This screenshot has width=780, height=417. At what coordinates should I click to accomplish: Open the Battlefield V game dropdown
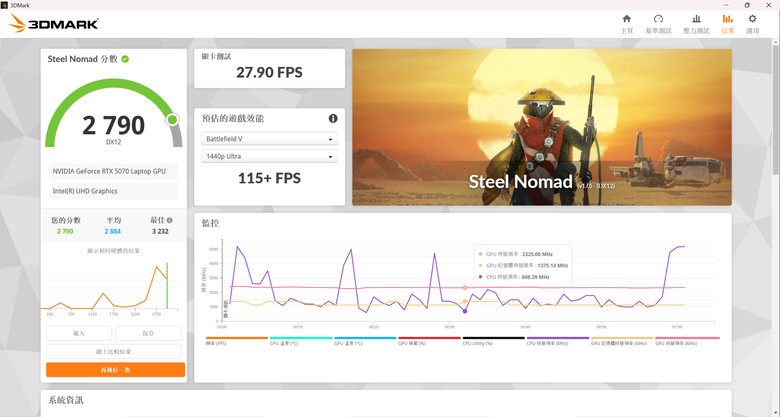269,139
